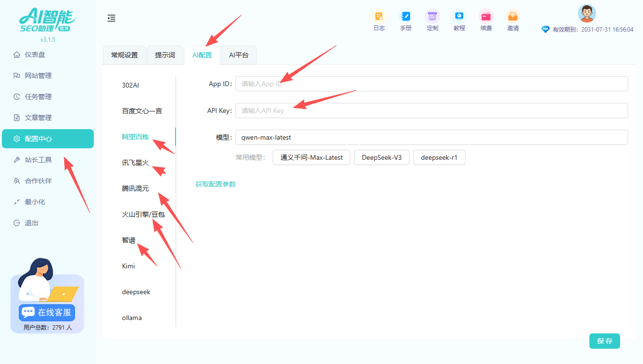The width and height of the screenshot is (643, 364).
Task: Focus the App ID input field
Action: (431, 84)
